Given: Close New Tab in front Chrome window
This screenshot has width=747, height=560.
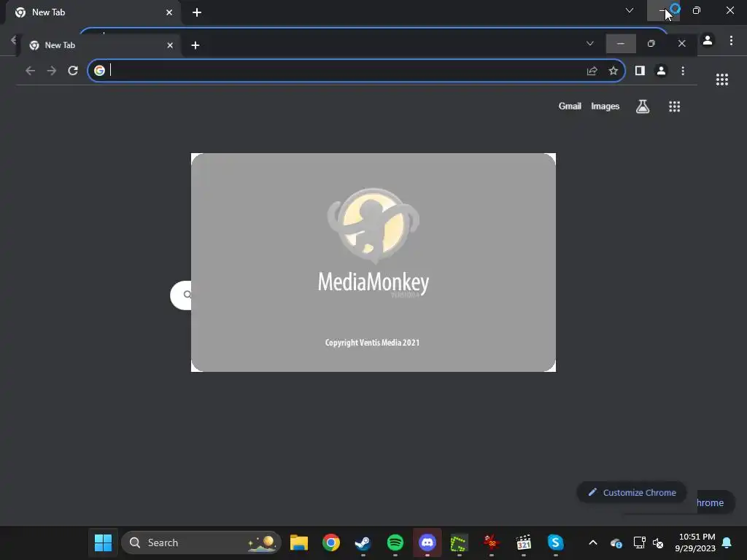Looking at the screenshot, I should (170, 45).
